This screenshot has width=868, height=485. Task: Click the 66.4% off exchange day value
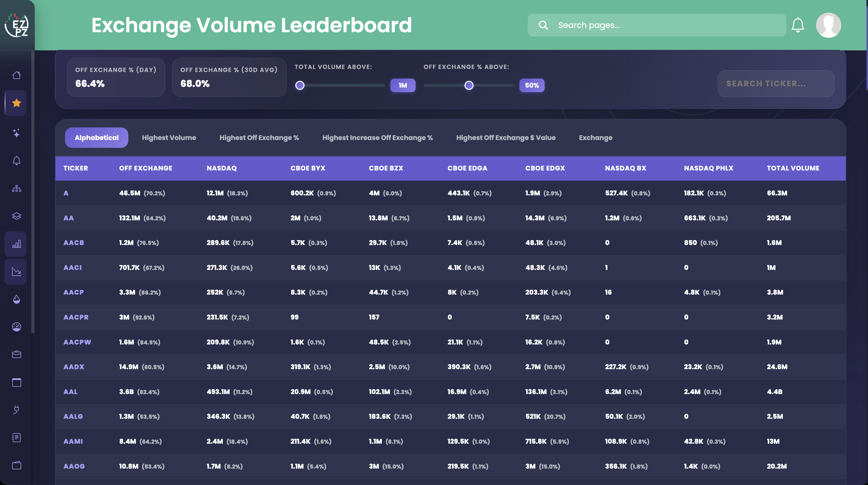[90, 84]
